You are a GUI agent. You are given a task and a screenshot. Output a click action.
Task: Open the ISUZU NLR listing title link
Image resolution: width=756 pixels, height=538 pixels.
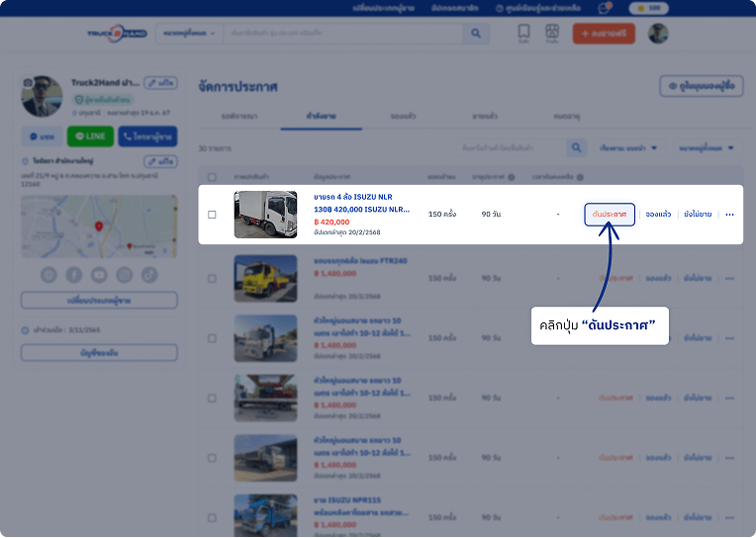361,203
